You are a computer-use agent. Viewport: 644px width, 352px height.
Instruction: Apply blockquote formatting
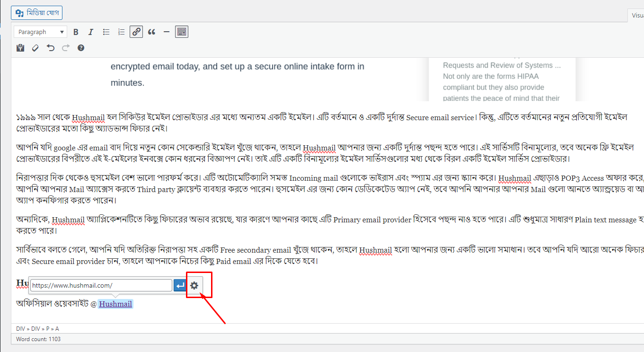pyautogui.click(x=151, y=31)
